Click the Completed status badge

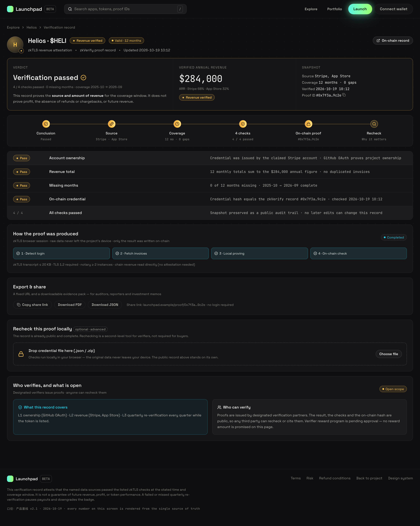point(394,237)
